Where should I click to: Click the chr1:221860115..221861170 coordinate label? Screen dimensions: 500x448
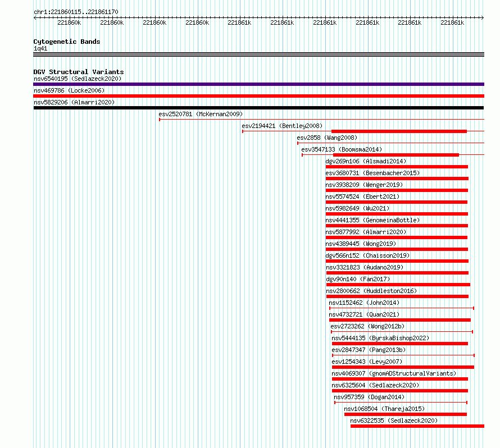tap(76, 12)
